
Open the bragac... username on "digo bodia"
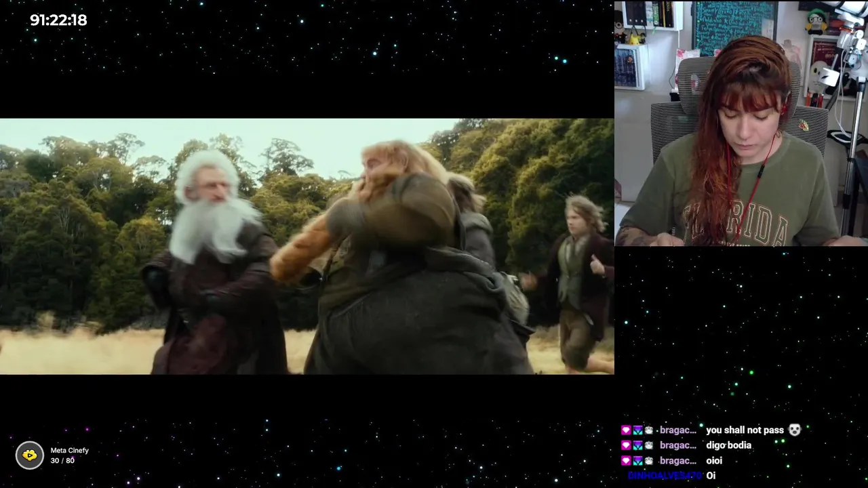pyautogui.click(x=678, y=445)
